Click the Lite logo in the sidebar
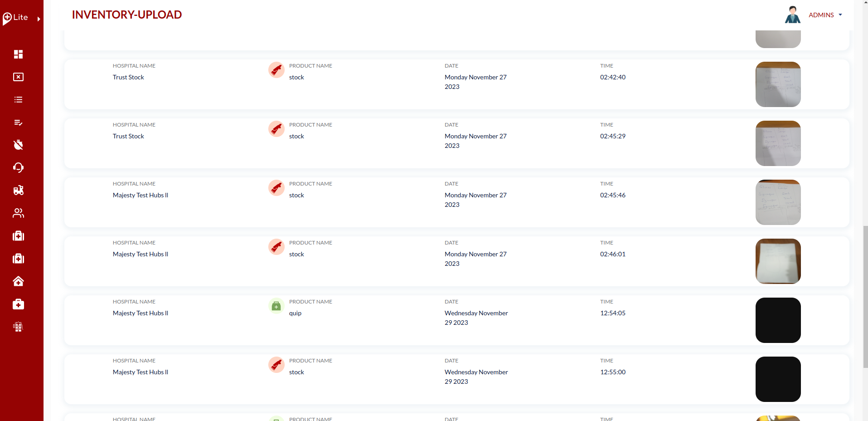Screen dimensions: 868x421 pos(15,18)
